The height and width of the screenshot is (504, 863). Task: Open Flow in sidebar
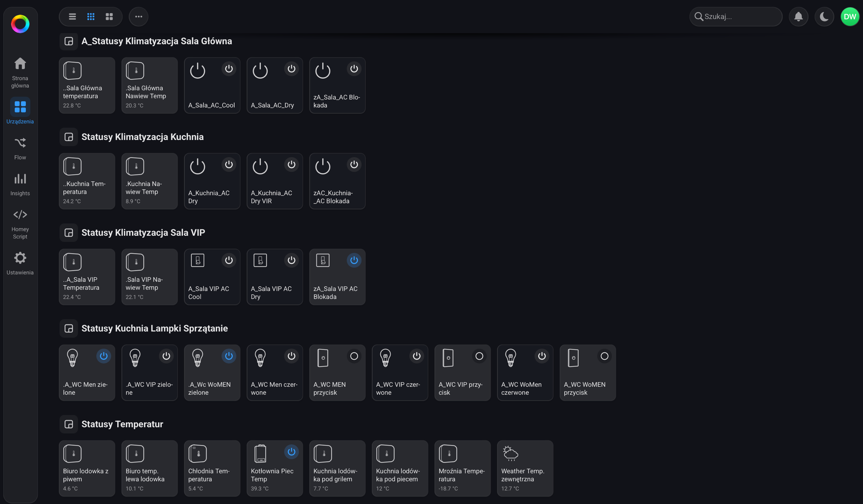click(x=20, y=148)
